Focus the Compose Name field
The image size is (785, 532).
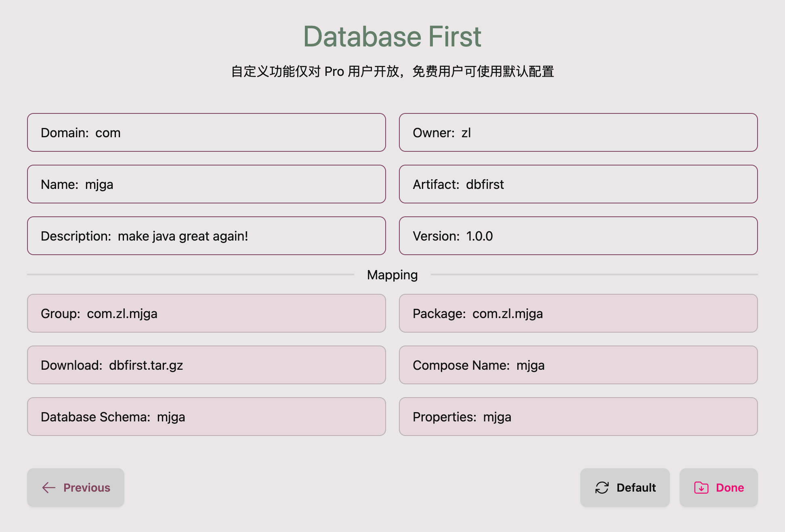578,365
